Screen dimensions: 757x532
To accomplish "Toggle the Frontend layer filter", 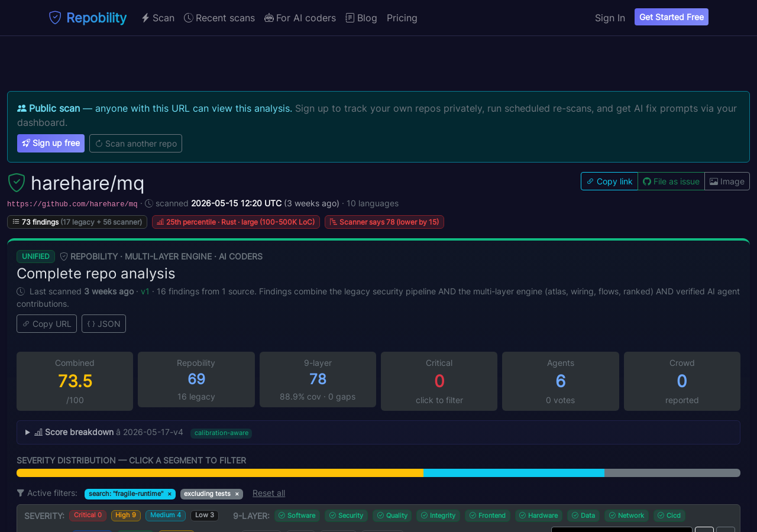I will point(487,515).
